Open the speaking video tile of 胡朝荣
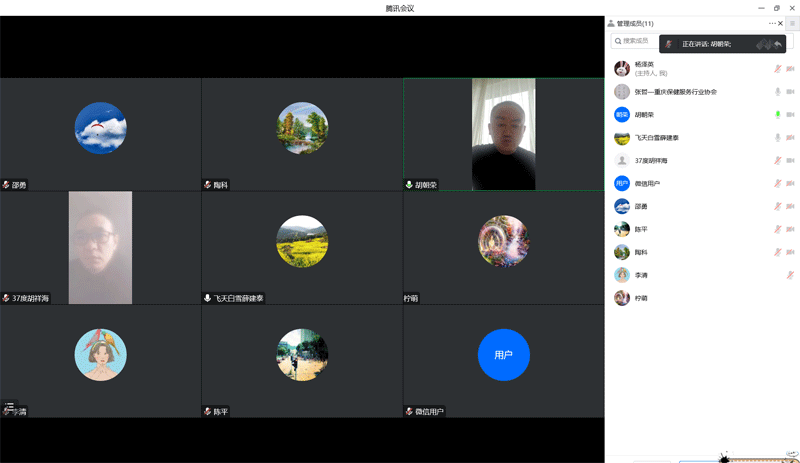This screenshot has width=800, height=463. (x=504, y=134)
